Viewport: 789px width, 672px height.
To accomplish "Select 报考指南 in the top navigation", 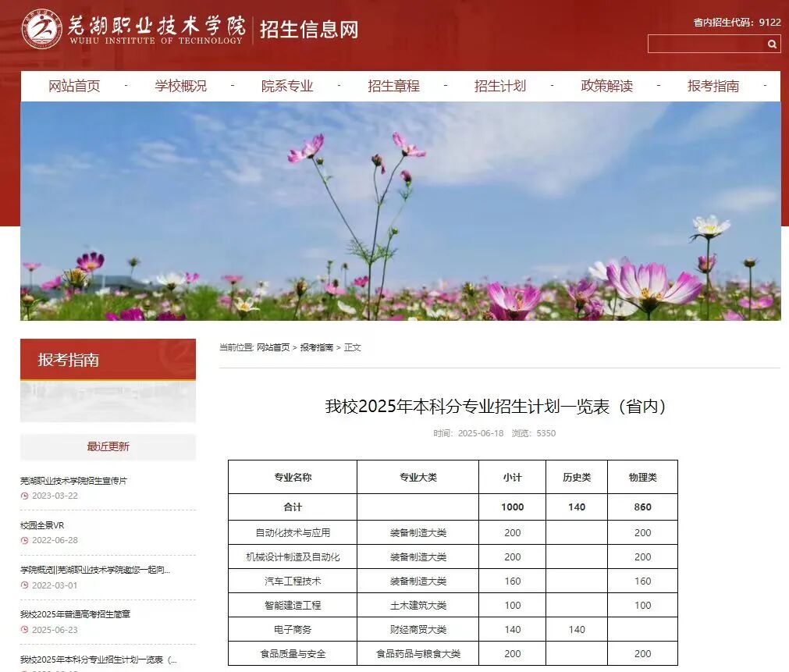I will click(x=713, y=86).
